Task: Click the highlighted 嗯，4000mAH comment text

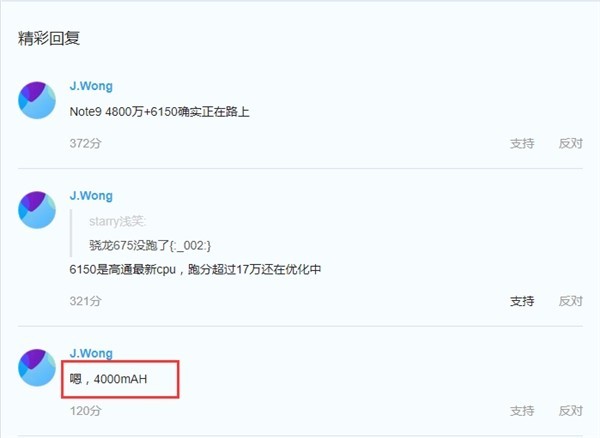Action: [108, 379]
